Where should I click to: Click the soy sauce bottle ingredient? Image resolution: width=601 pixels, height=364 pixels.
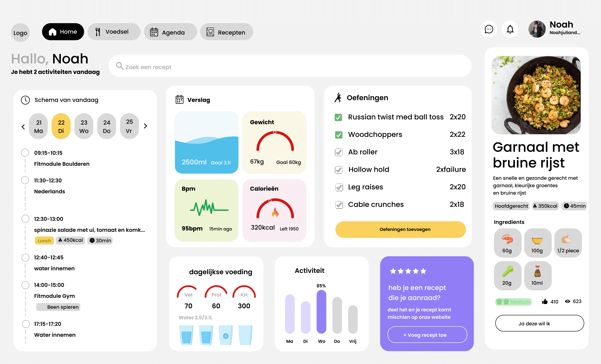pos(537,271)
